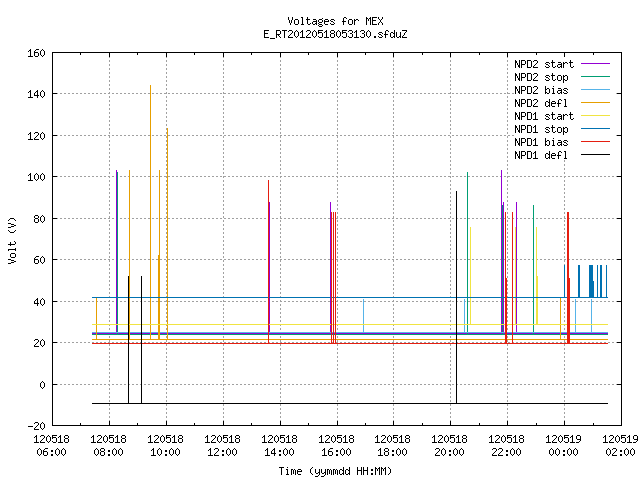640x480 pixels.
Task: Click the 160 y-axis tick label
Action: coord(36,53)
